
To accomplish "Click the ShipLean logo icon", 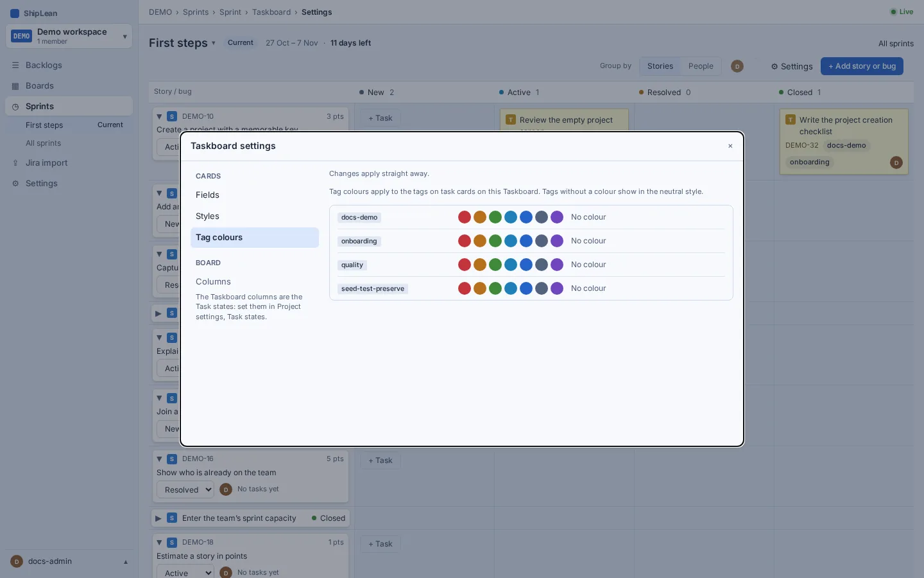I will click(x=15, y=13).
